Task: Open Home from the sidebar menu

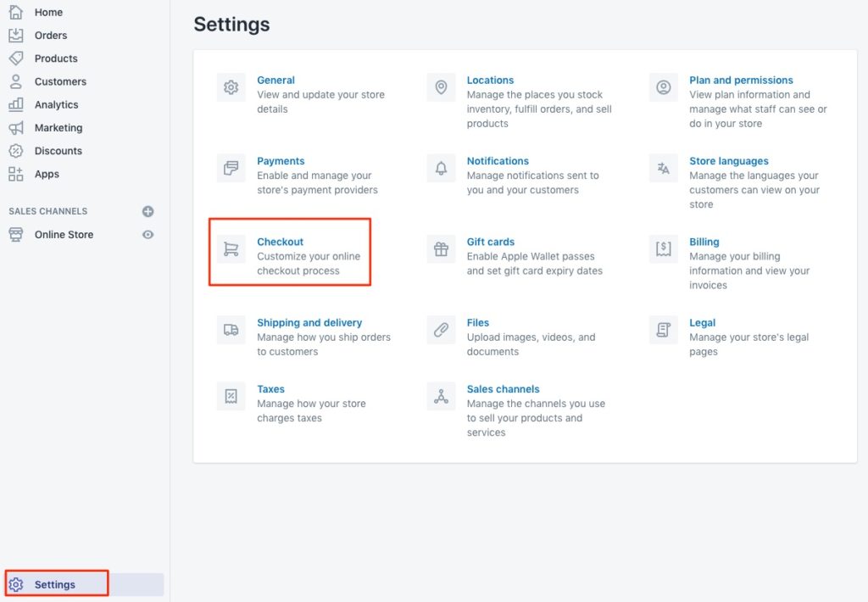Action: (48, 12)
